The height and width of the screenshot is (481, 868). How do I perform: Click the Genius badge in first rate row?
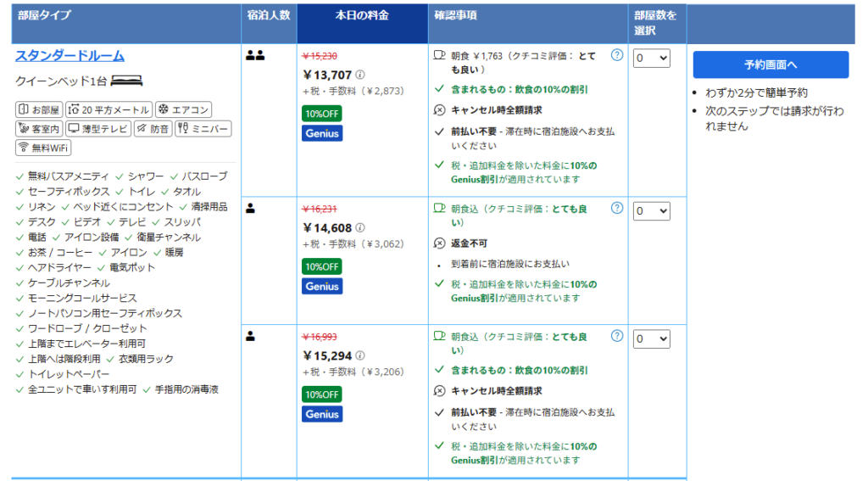tap(322, 133)
